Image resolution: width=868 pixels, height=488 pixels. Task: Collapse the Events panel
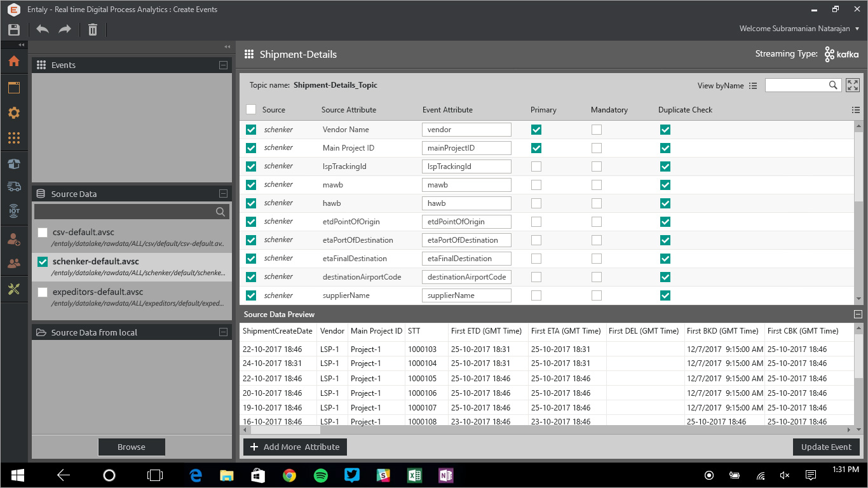[223, 65]
